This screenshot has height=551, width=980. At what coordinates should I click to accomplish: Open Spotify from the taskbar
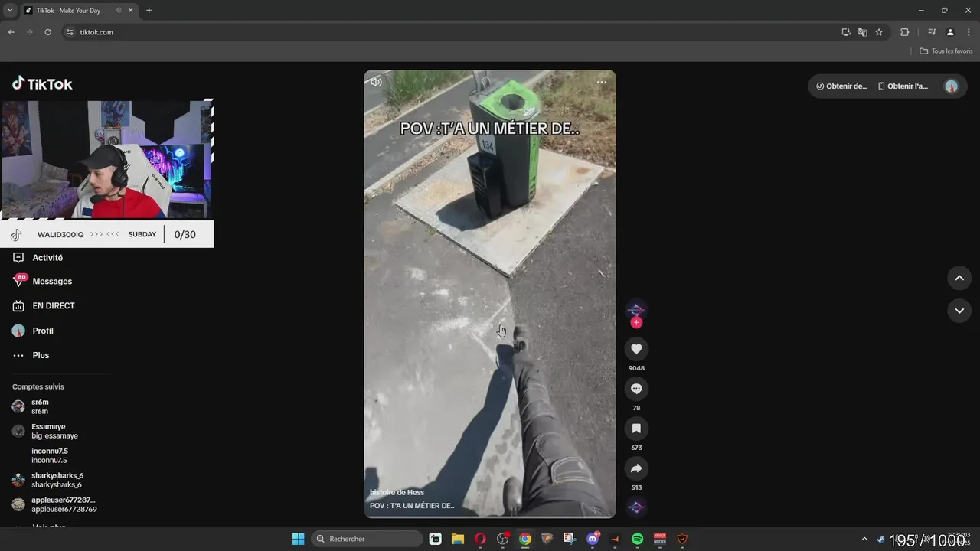(x=637, y=539)
